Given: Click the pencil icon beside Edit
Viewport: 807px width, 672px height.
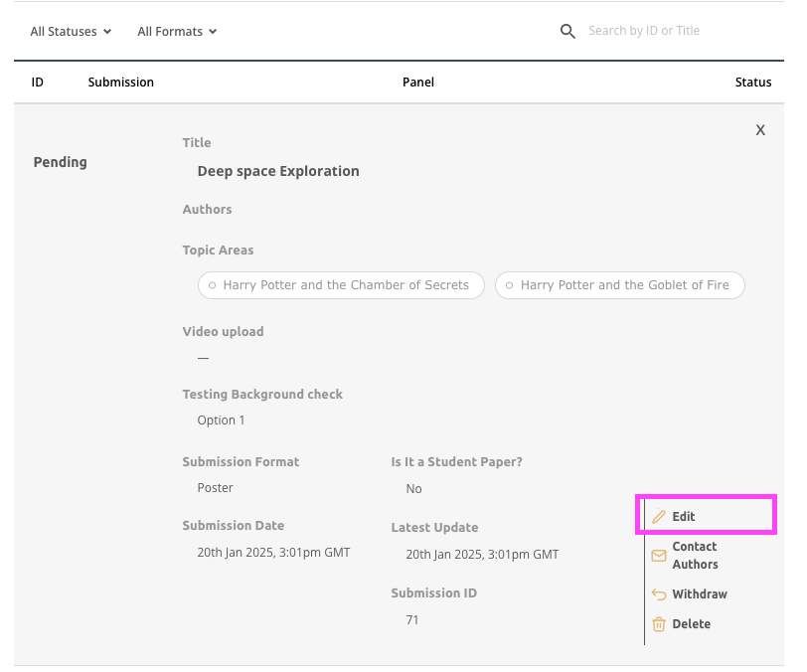Looking at the screenshot, I should 658,517.
